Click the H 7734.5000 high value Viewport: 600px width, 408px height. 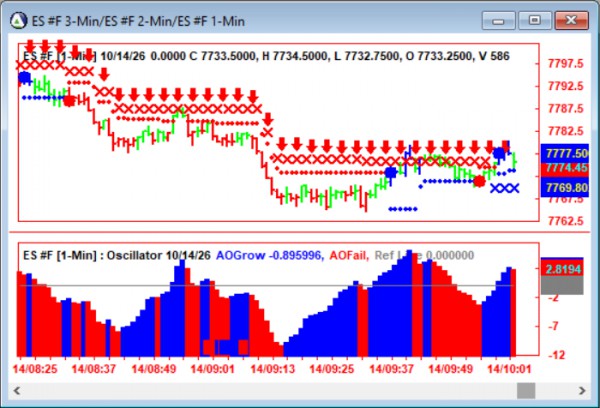(x=295, y=56)
